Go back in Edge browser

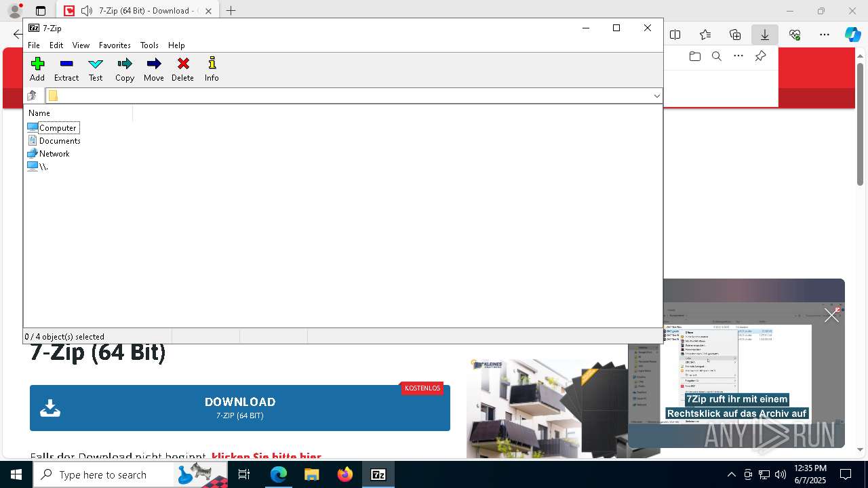18,35
